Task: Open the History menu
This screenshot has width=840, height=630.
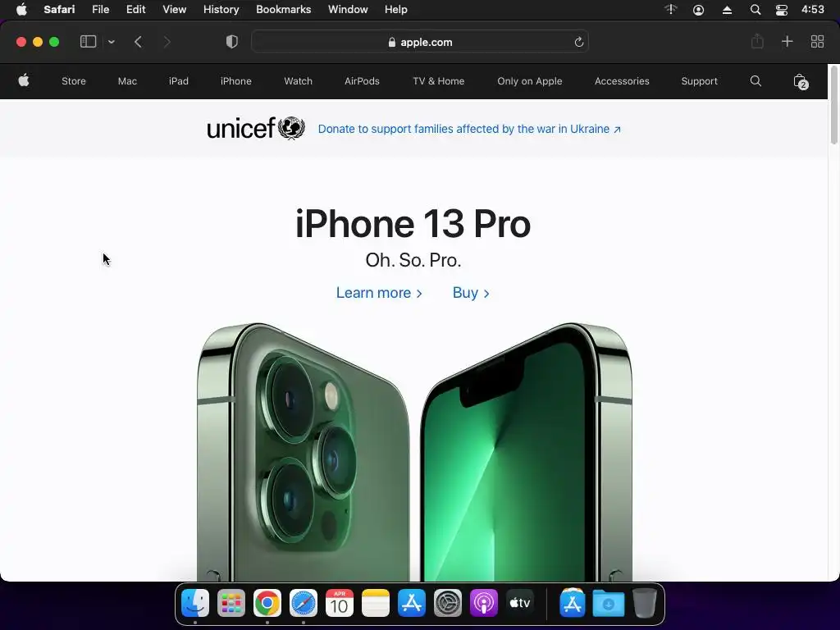Action: click(x=221, y=10)
